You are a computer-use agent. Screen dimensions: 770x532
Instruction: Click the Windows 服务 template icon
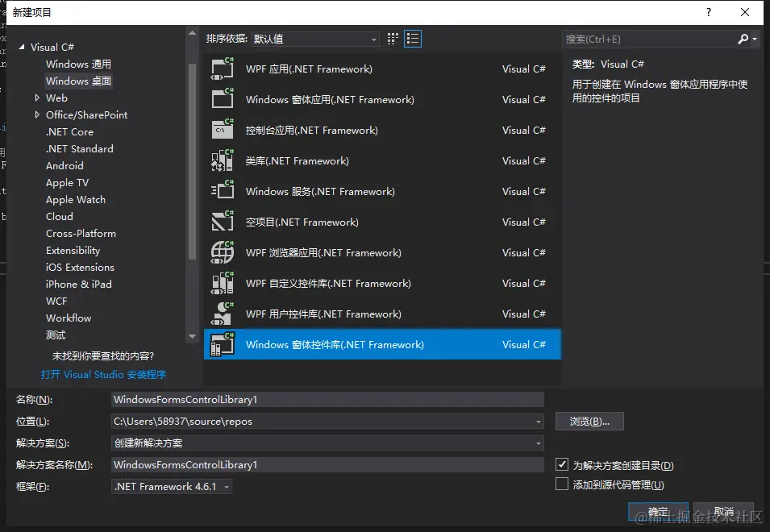[223, 191]
